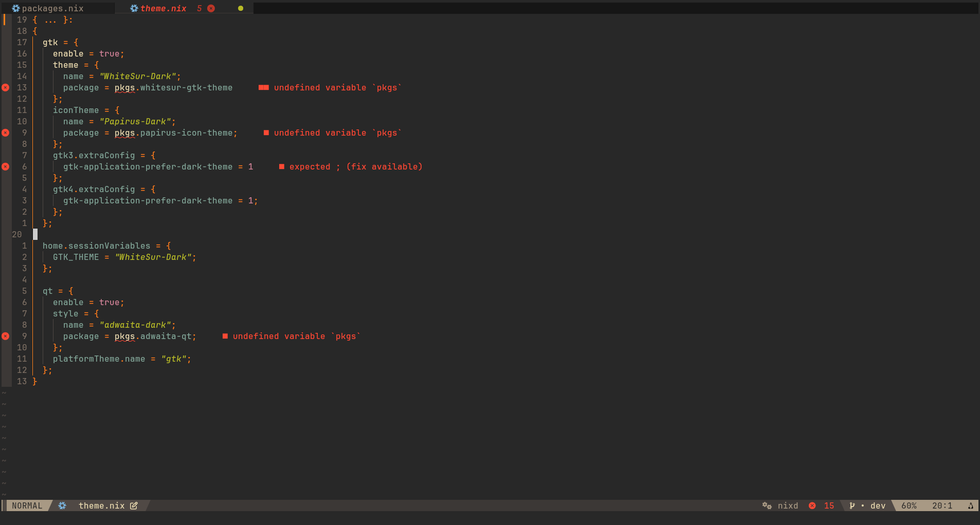Click the underlined pkgs in pkgs.papirus-icon-theme

(124, 133)
